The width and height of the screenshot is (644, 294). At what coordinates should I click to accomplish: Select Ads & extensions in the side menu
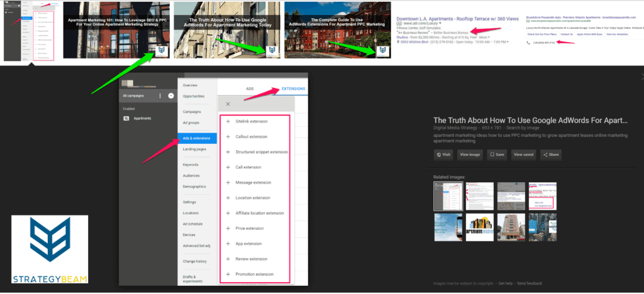click(197, 138)
